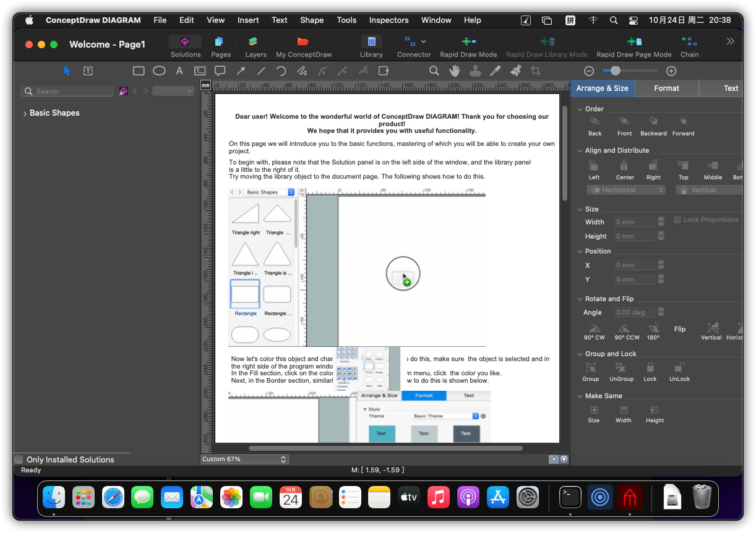
Task: Open the Layers toolbar icon
Action: click(253, 42)
